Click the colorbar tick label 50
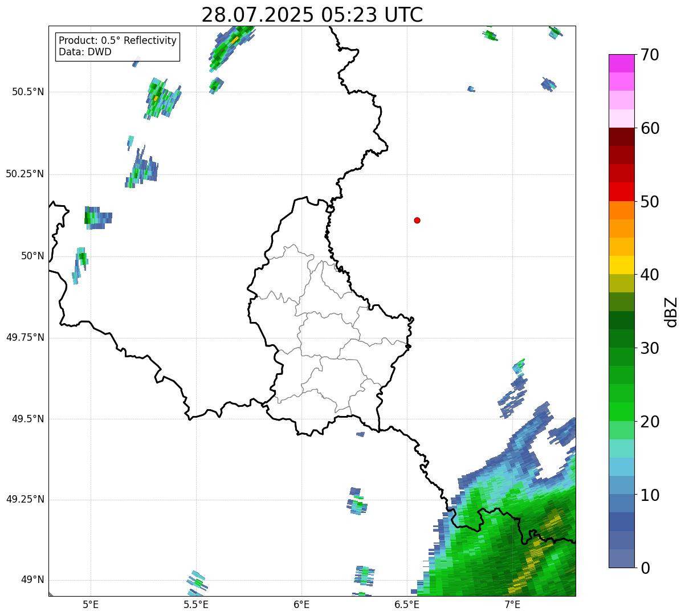The width and height of the screenshot is (685, 616). pos(650,202)
